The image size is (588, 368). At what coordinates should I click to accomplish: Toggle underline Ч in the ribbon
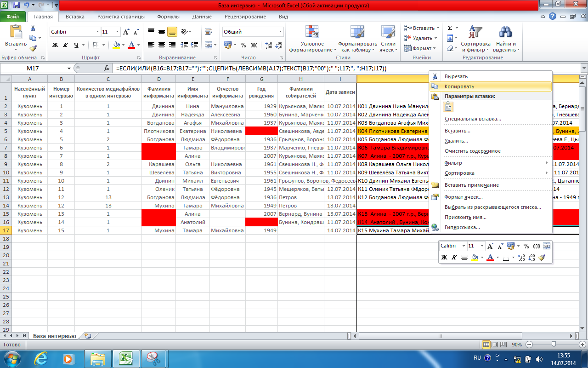(78, 45)
